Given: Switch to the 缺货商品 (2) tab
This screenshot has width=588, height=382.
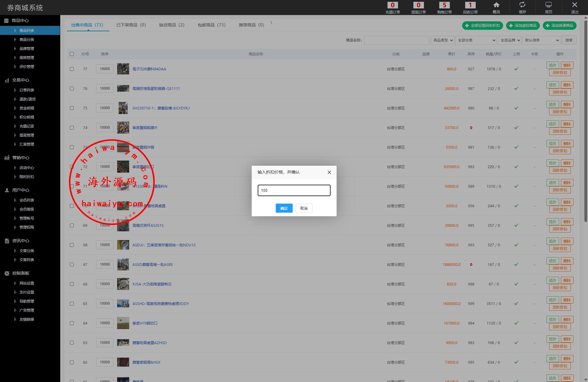Looking at the screenshot, I should click(172, 25).
